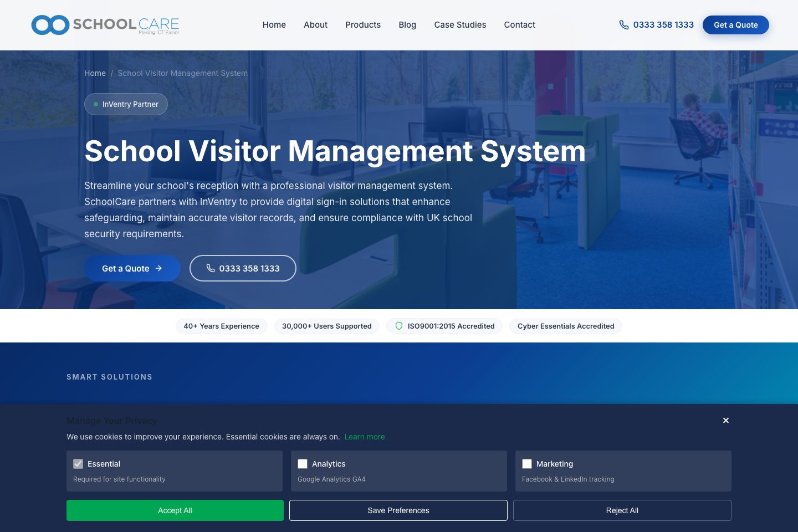Click the phone icon in header
The width and height of the screenshot is (798, 532).
coord(624,25)
